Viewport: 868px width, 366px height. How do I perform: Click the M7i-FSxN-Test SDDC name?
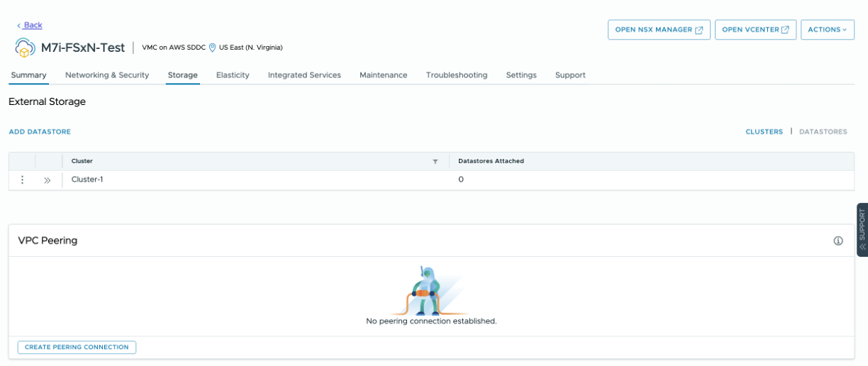83,48
